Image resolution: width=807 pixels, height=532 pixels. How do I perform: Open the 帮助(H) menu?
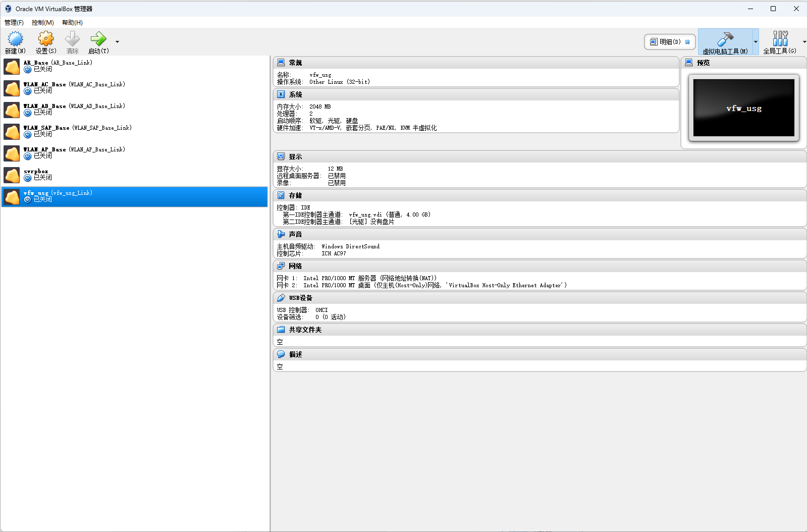pyautogui.click(x=72, y=23)
